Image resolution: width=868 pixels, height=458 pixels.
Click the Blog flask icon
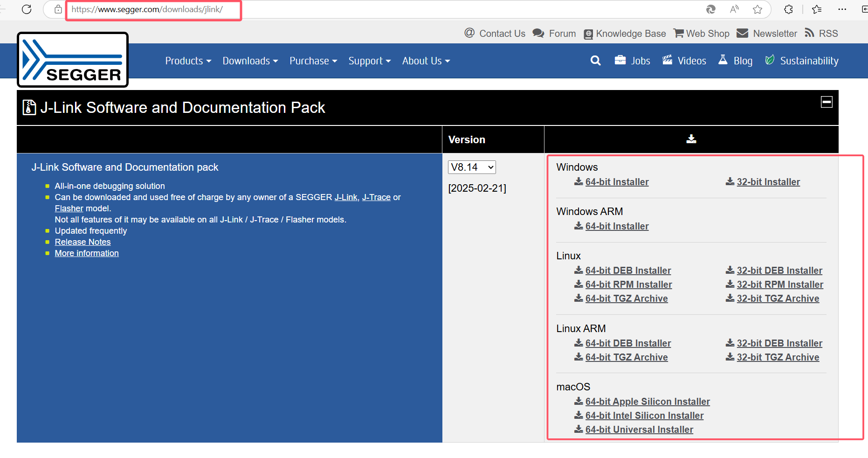[x=723, y=60]
